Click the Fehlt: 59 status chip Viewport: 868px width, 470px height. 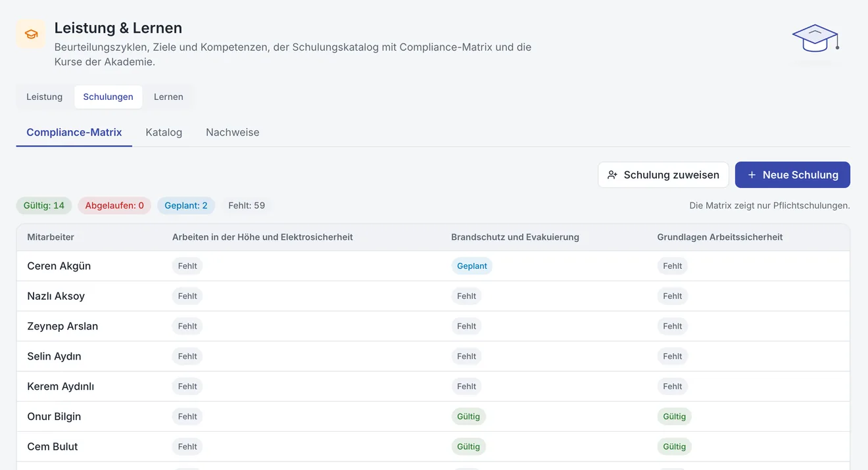coord(247,206)
